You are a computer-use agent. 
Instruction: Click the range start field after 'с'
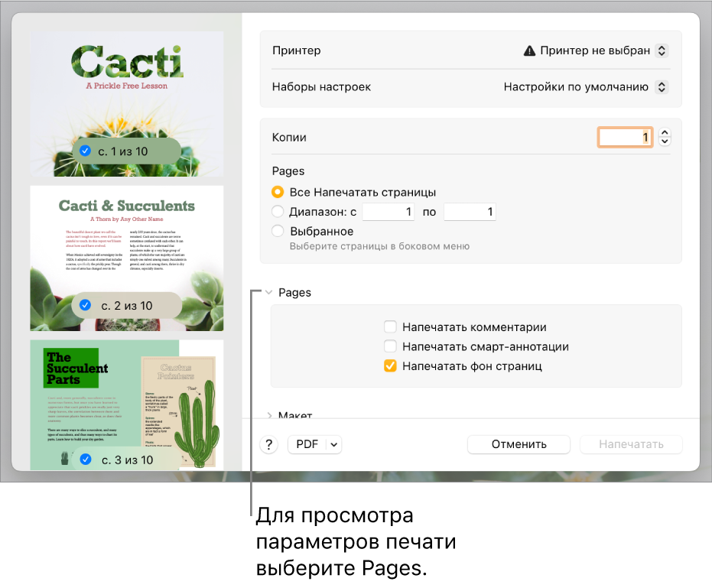(x=388, y=212)
